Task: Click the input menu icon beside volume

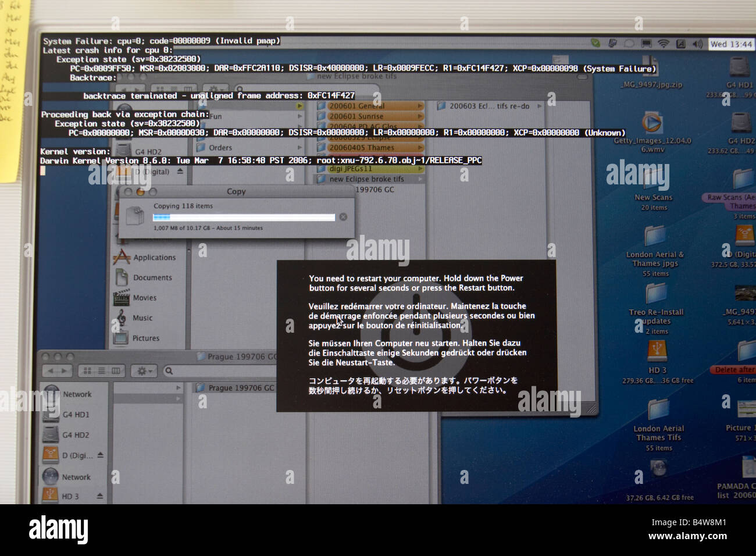Action: (x=680, y=44)
